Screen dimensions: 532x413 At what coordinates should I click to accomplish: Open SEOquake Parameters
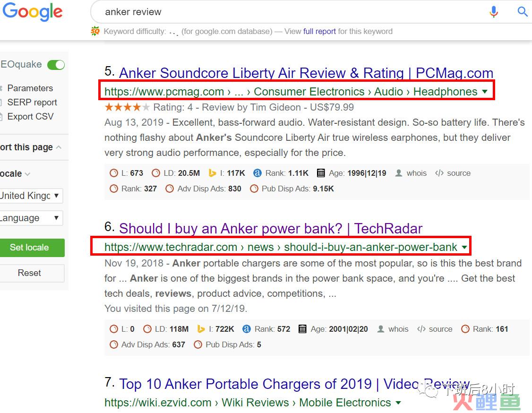point(30,88)
